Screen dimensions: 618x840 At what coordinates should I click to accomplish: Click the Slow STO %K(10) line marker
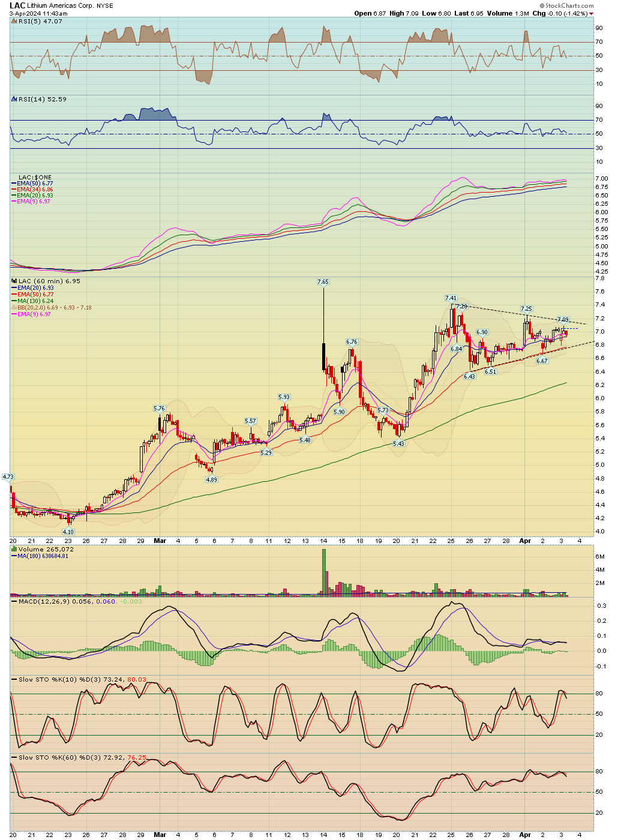tap(14, 680)
